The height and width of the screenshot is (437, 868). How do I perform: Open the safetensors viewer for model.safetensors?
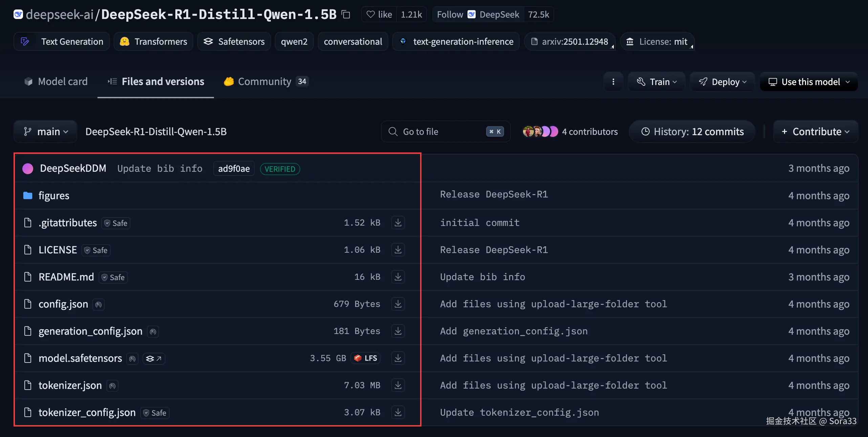click(x=154, y=358)
